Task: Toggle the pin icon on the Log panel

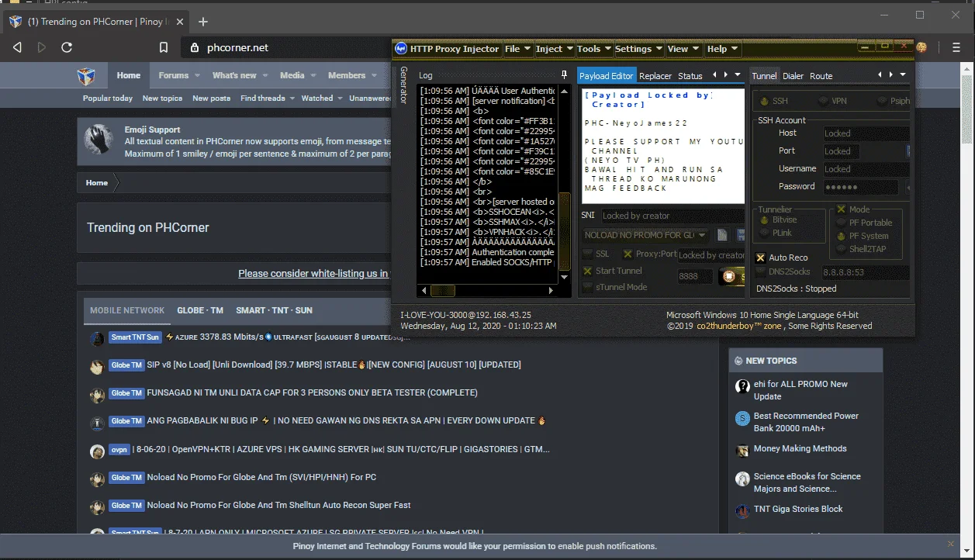Action: pyautogui.click(x=565, y=75)
